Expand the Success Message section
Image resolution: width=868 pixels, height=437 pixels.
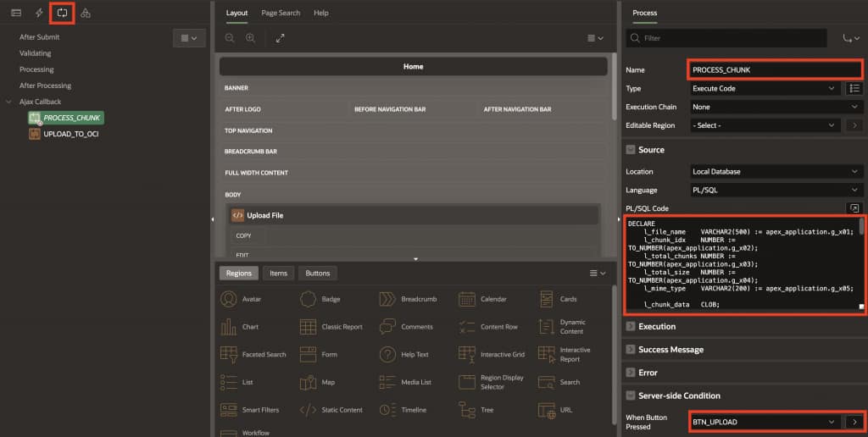[631, 349]
